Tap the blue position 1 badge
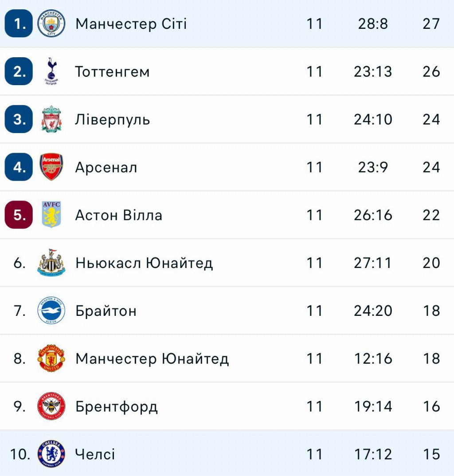 coord(19,24)
